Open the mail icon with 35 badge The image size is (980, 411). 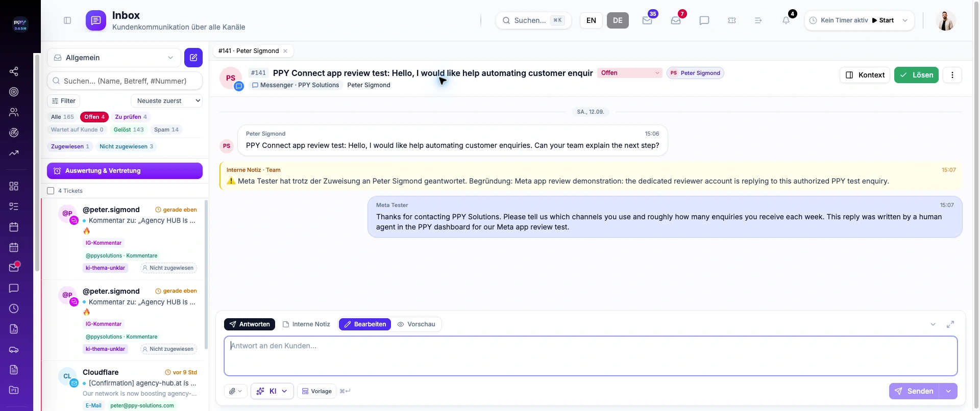point(647,20)
